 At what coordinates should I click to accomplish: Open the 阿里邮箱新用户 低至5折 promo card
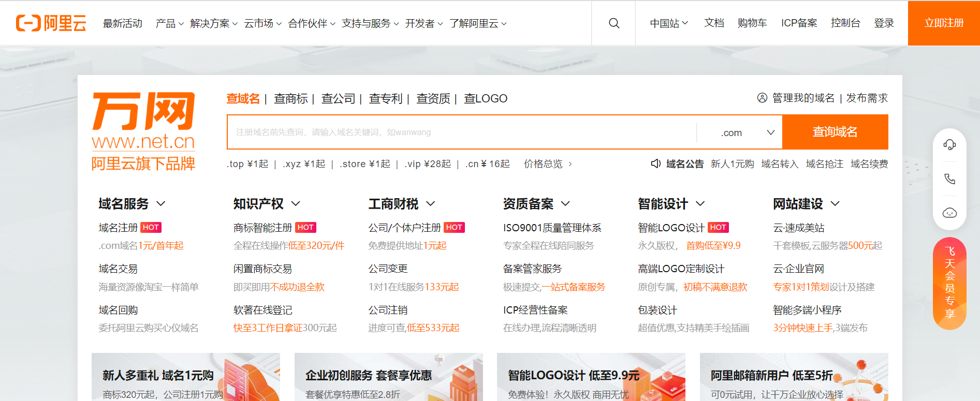[794, 377]
